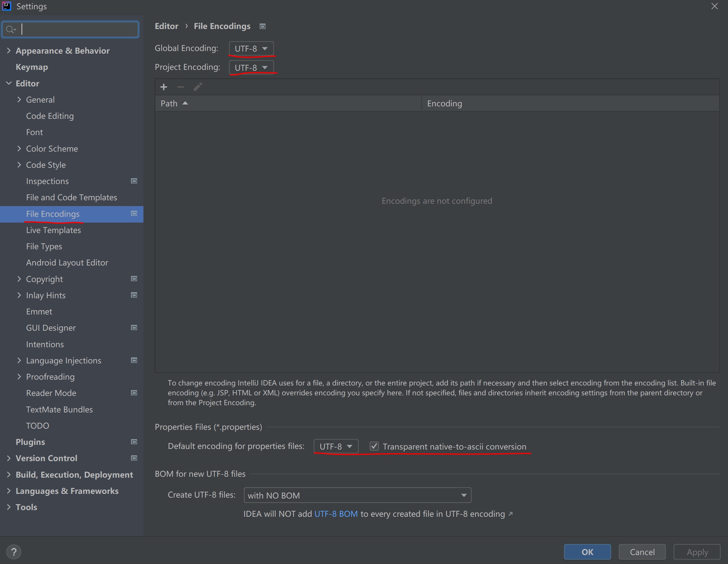Screen dimensions: 728x564
Task: Click the Apply button
Action: pos(697,552)
